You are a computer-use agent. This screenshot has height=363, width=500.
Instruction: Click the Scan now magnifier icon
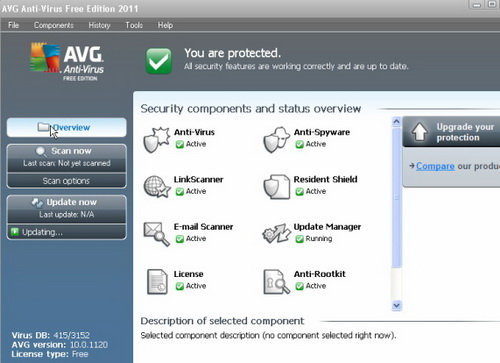pos(41,152)
